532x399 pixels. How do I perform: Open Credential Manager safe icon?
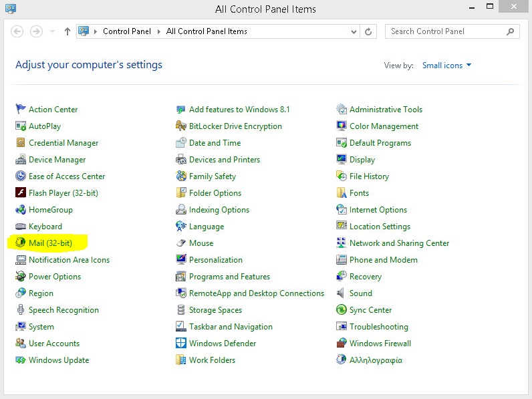[20, 142]
